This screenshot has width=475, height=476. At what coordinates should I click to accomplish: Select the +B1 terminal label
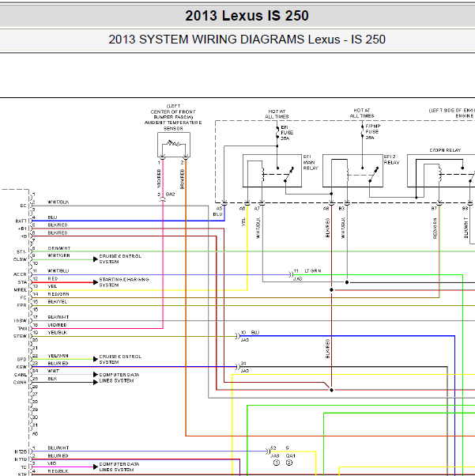point(22,229)
